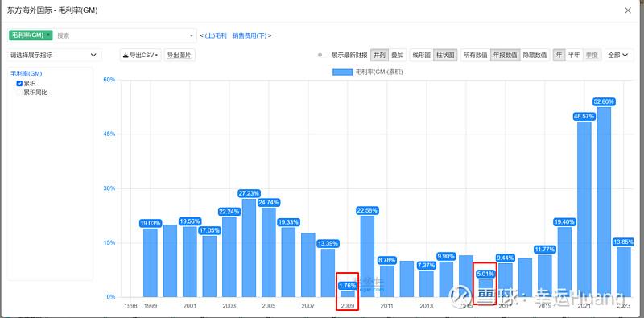Viewport: 644px width, 318px height.
Task: Click the 1998 x-axis label
Action: tap(130, 306)
